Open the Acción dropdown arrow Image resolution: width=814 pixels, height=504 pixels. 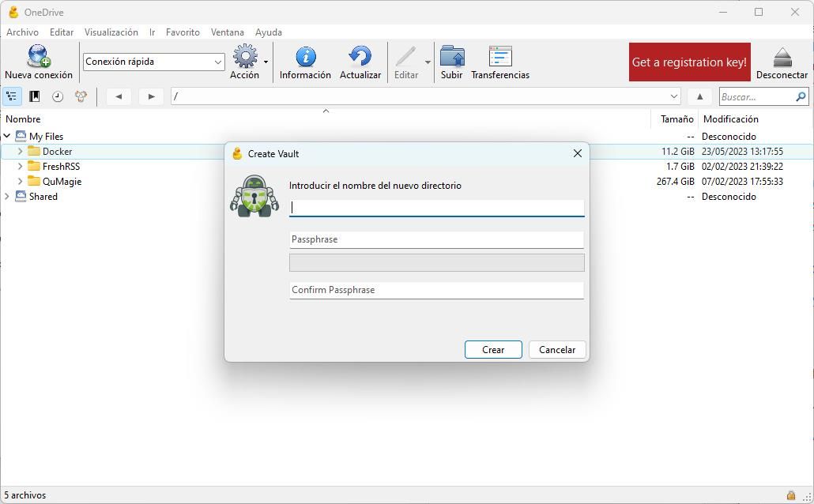coord(266,62)
